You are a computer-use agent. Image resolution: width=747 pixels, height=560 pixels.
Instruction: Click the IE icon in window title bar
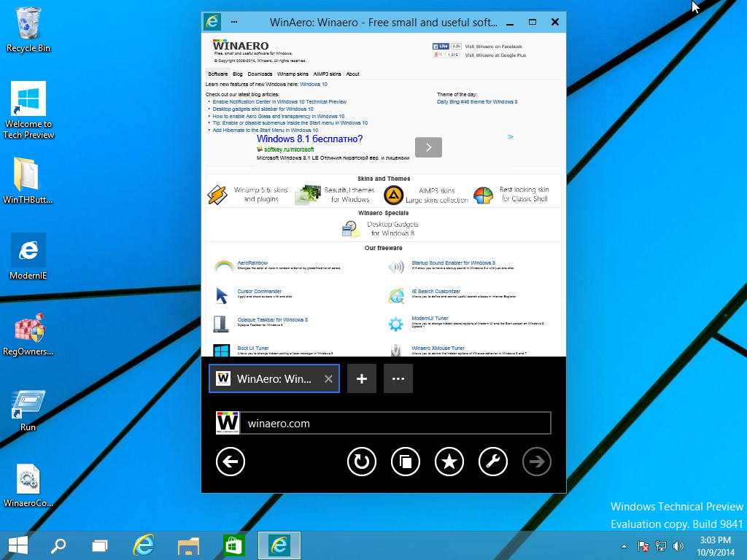[212, 22]
